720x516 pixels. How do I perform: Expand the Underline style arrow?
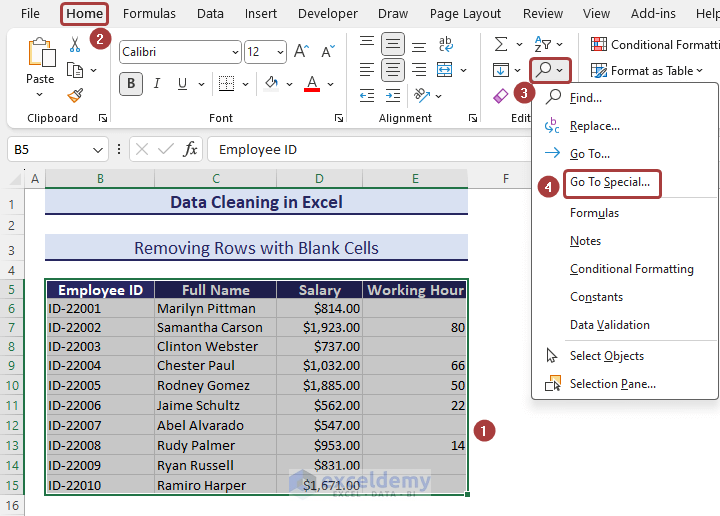(201, 84)
